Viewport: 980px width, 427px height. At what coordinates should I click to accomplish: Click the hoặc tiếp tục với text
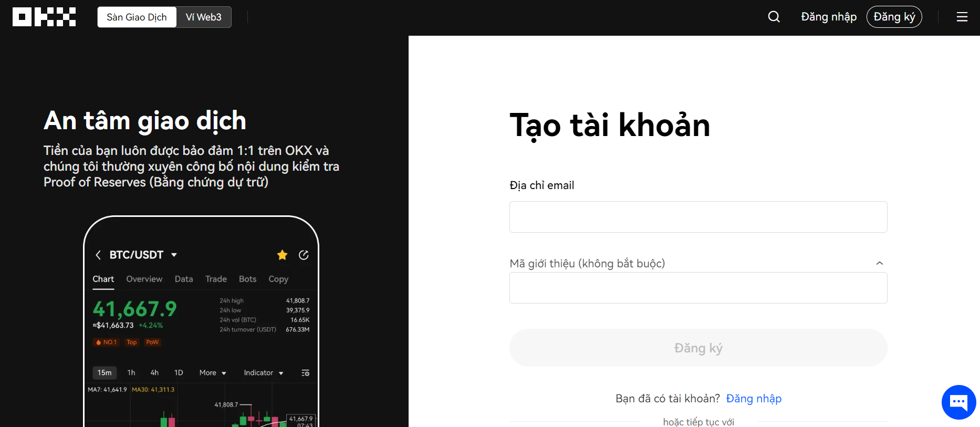click(x=698, y=422)
